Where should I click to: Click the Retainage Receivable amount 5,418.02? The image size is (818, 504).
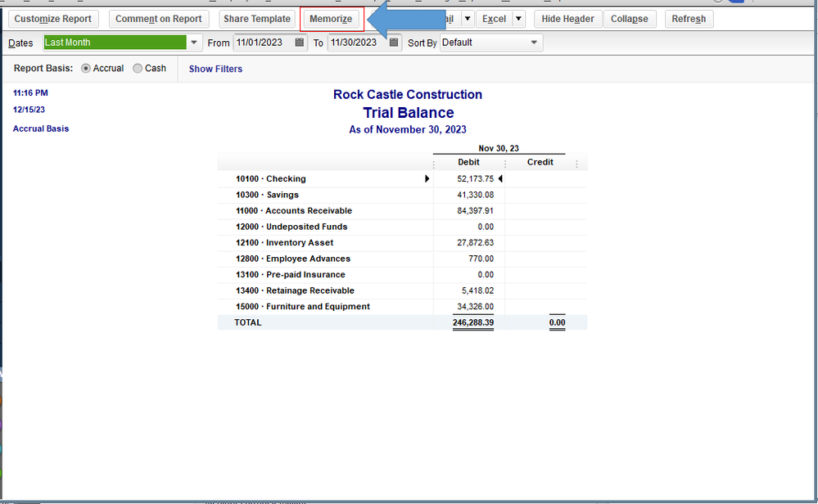pos(477,290)
